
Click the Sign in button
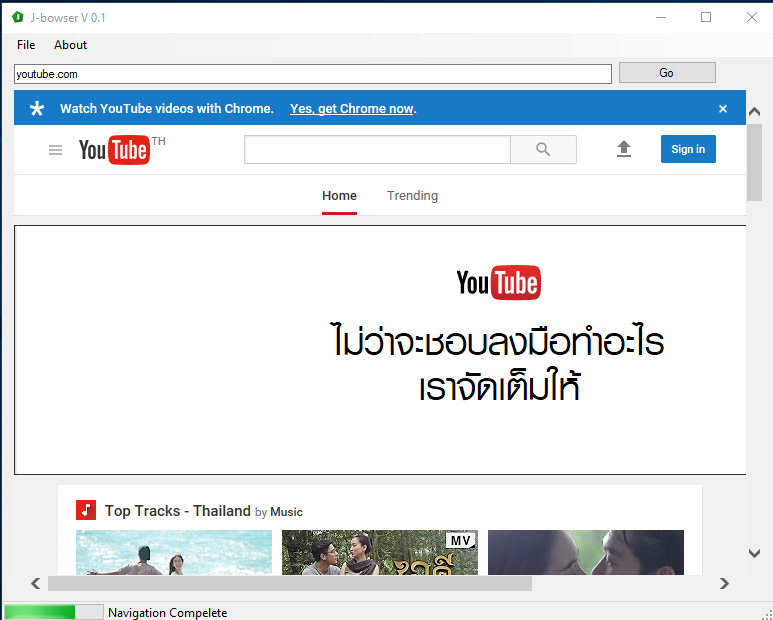click(x=688, y=149)
